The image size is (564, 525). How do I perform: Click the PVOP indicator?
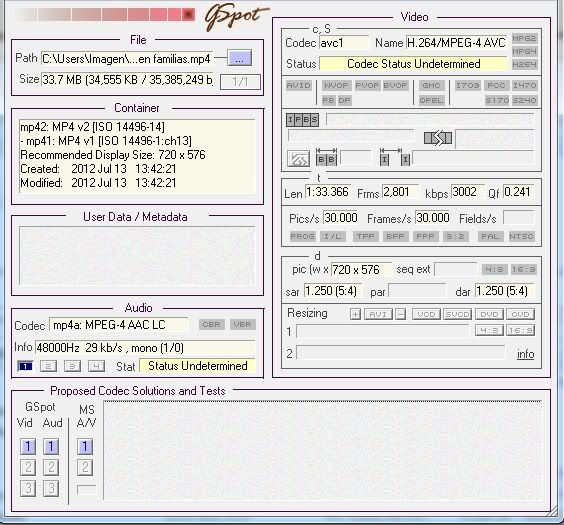click(368, 85)
